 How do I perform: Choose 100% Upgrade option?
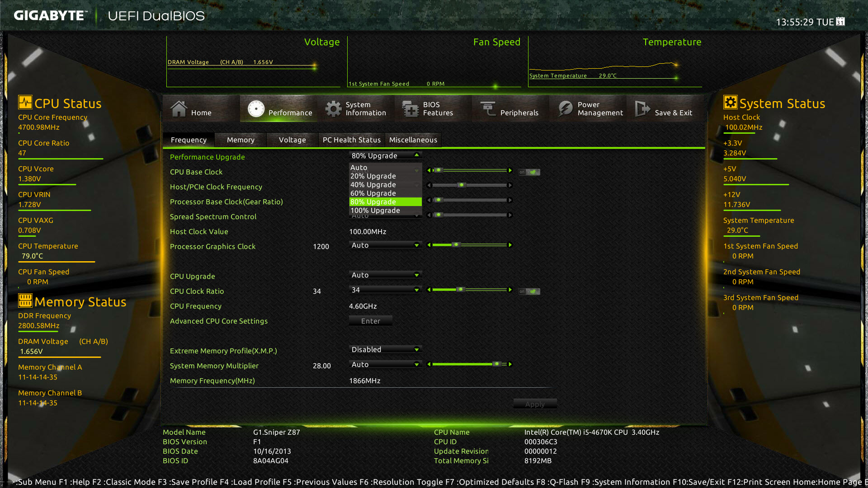385,211
